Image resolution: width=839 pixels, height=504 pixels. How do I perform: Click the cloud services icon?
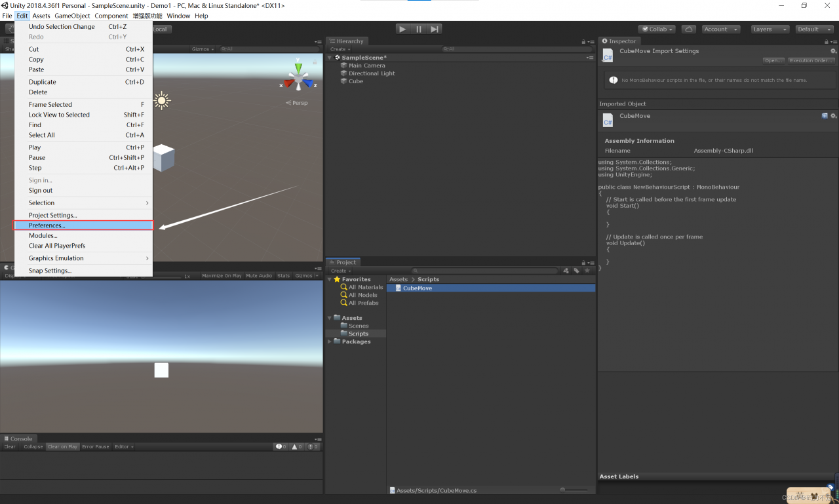click(x=688, y=29)
